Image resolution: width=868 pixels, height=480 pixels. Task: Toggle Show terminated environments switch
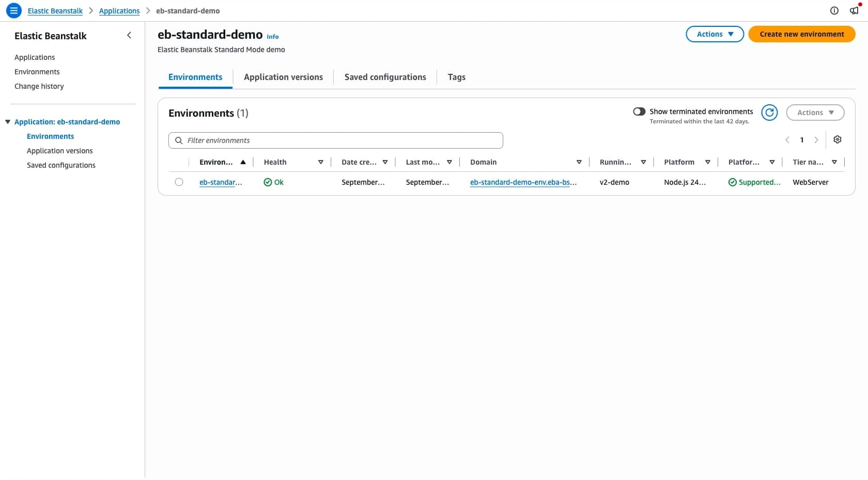(x=639, y=111)
